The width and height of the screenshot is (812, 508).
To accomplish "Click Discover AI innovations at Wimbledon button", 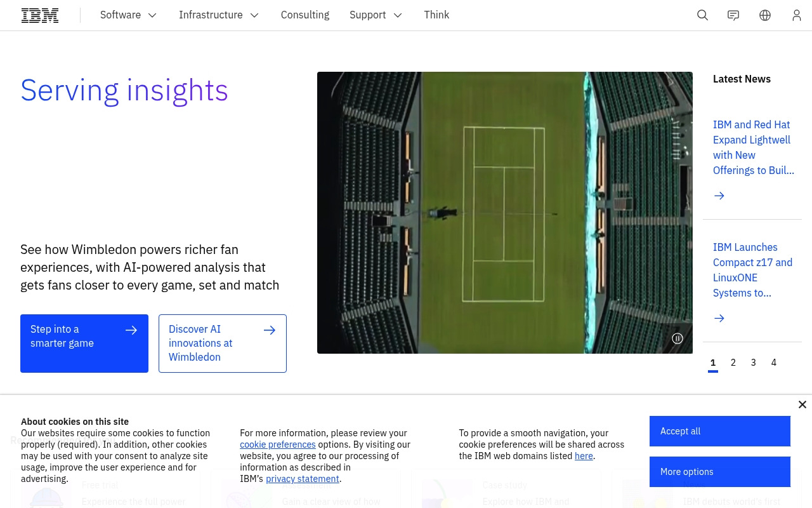I will tap(223, 344).
